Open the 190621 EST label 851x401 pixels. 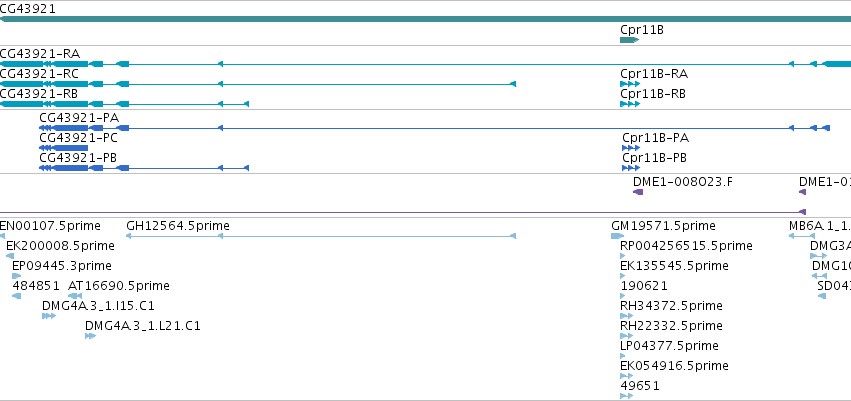point(644,285)
